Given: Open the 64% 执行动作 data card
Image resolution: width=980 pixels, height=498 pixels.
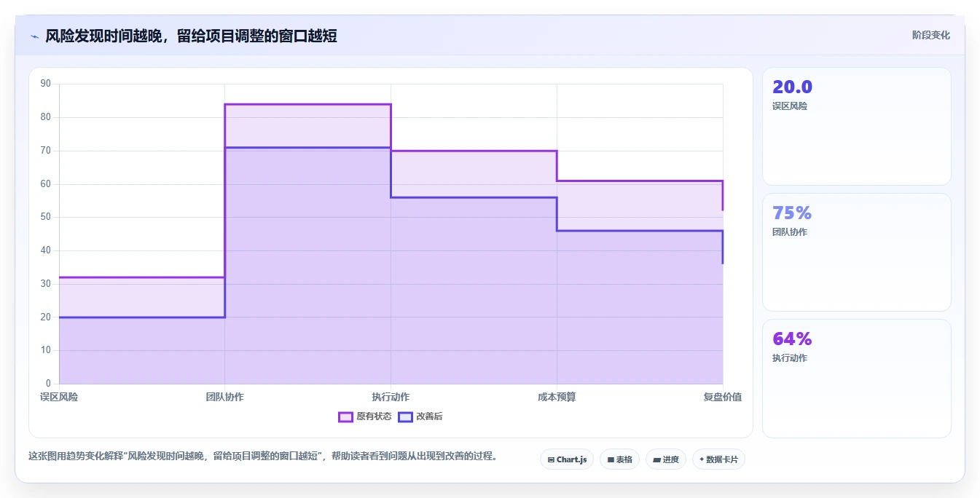Looking at the screenshot, I should [x=857, y=379].
